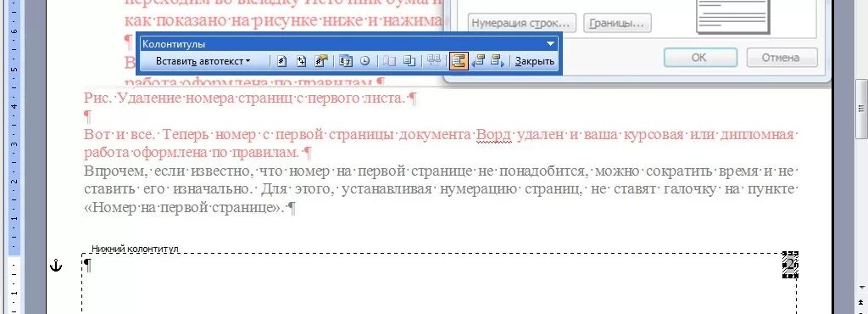Insert time clock icon
Image resolution: width=868 pixels, height=314 pixels.
click(x=364, y=61)
